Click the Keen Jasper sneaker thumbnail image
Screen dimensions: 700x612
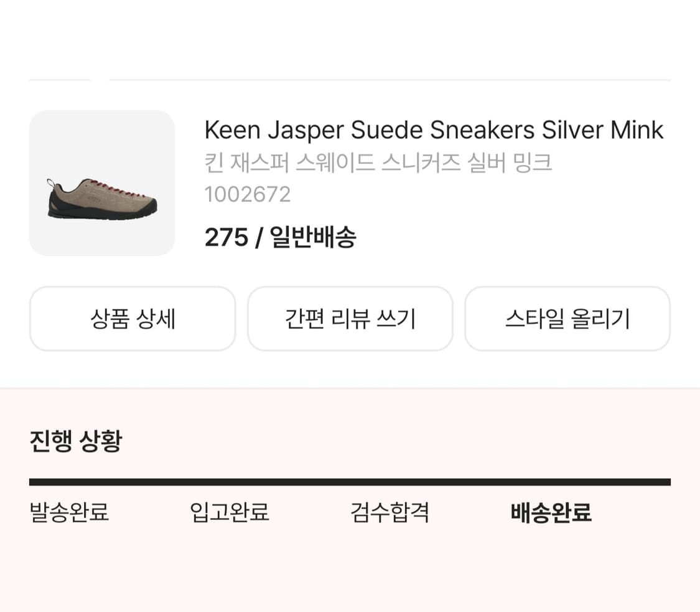[102, 182]
